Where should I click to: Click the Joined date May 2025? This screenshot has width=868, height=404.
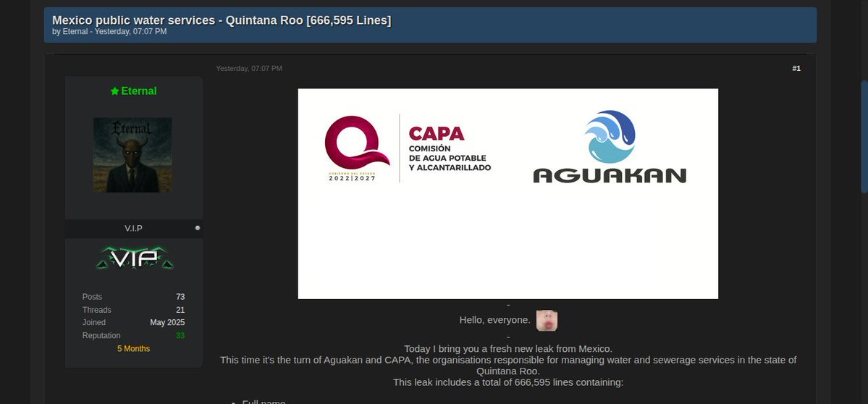point(167,323)
